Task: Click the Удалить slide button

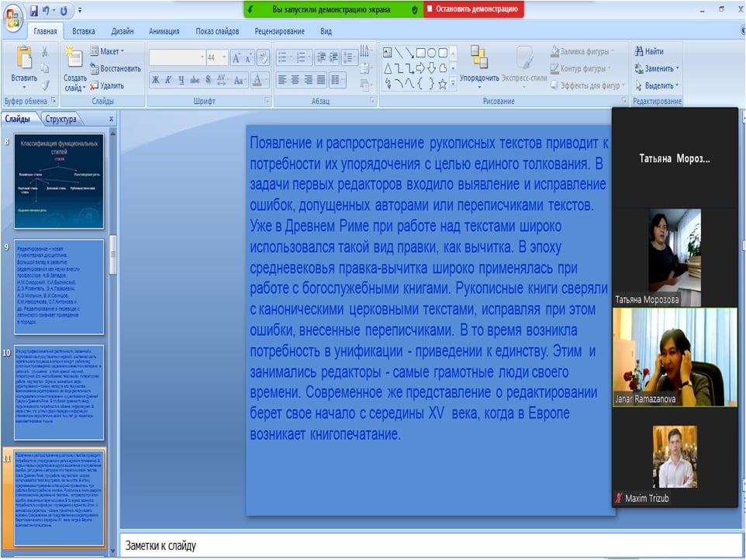Action: 107,85
